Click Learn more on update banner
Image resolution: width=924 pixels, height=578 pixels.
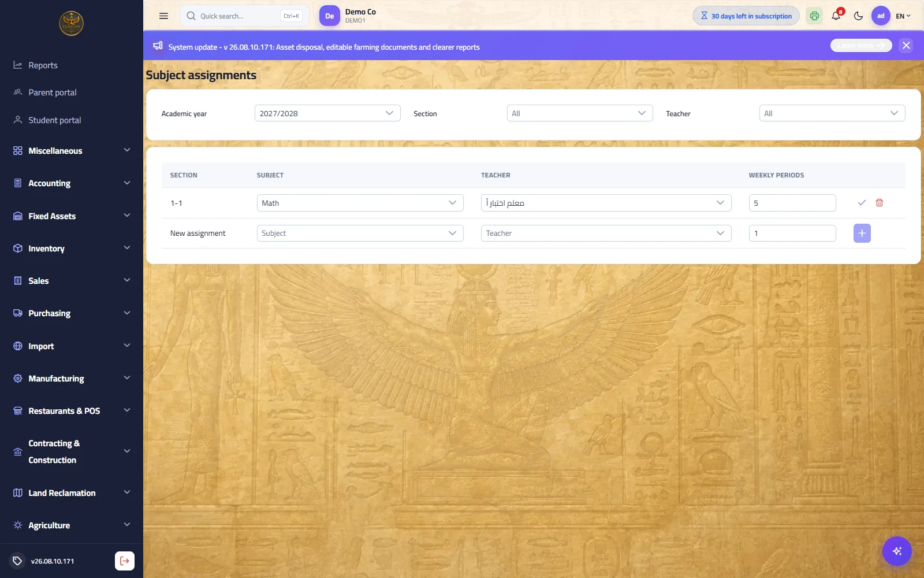pos(861,46)
